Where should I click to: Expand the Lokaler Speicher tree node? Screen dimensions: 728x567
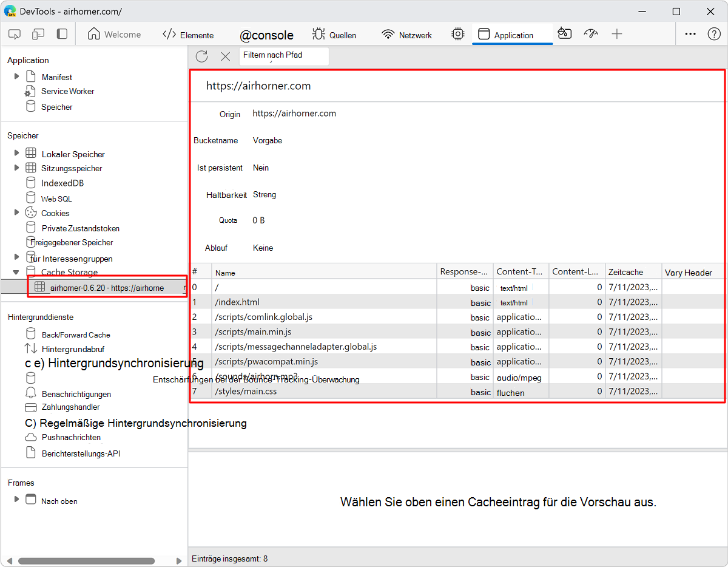point(16,154)
